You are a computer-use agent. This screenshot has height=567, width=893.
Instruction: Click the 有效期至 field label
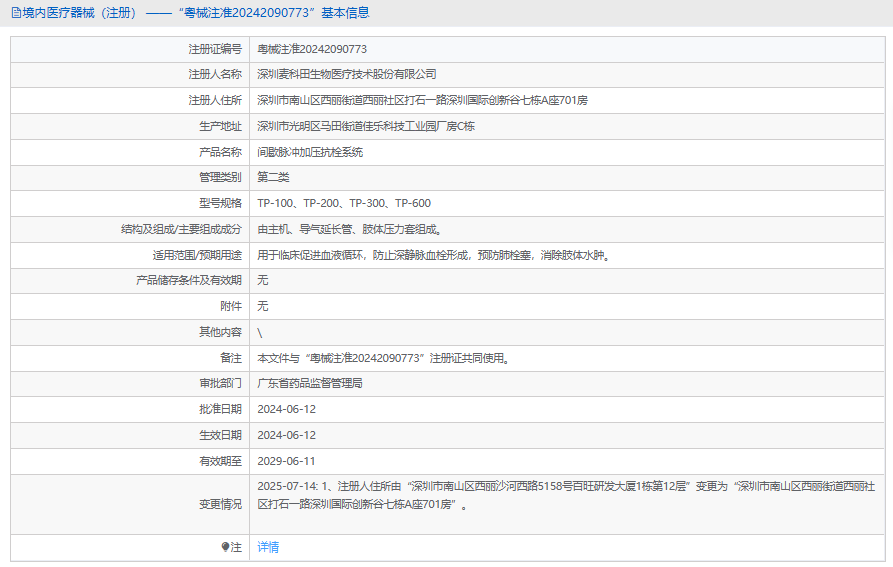click(220, 461)
